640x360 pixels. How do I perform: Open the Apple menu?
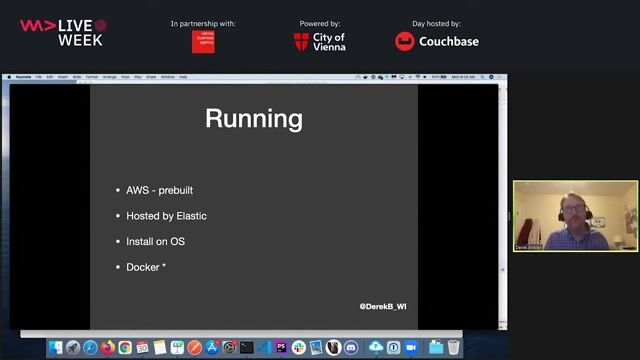pyautogui.click(x=9, y=77)
